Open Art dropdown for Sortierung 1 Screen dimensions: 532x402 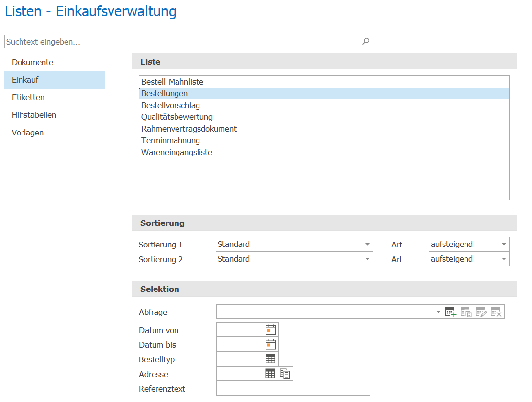pyautogui.click(x=504, y=244)
